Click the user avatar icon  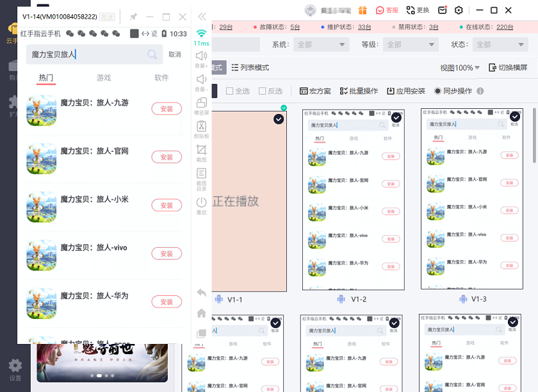(x=311, y=10)
